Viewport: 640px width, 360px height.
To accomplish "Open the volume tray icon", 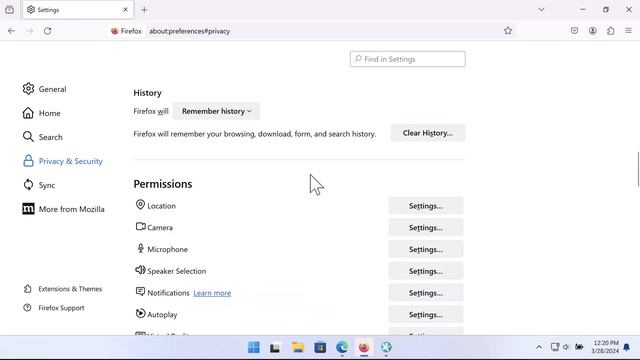I will pos(566,347).
